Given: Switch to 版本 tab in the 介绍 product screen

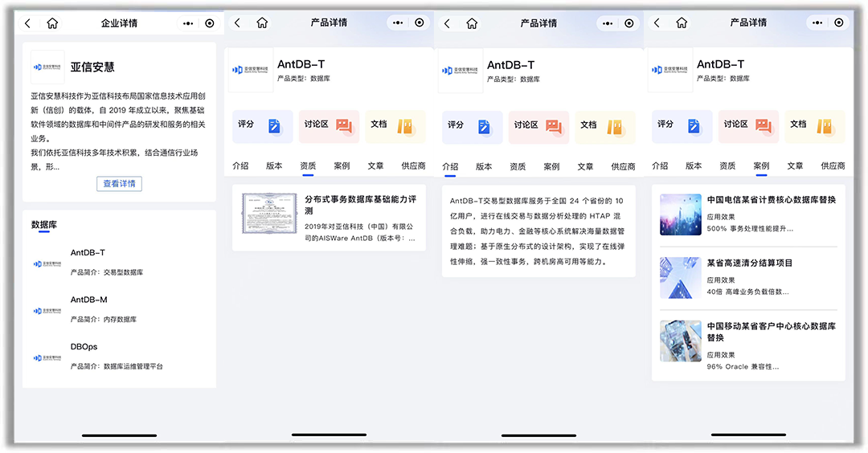Looking at the screenshot, I should 484,166.
